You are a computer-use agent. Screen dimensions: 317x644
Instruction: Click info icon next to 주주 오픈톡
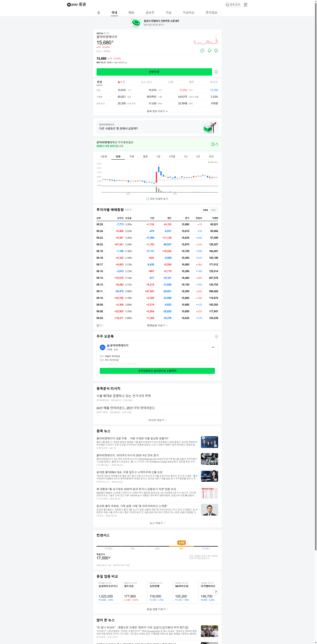tap(216, 337)
